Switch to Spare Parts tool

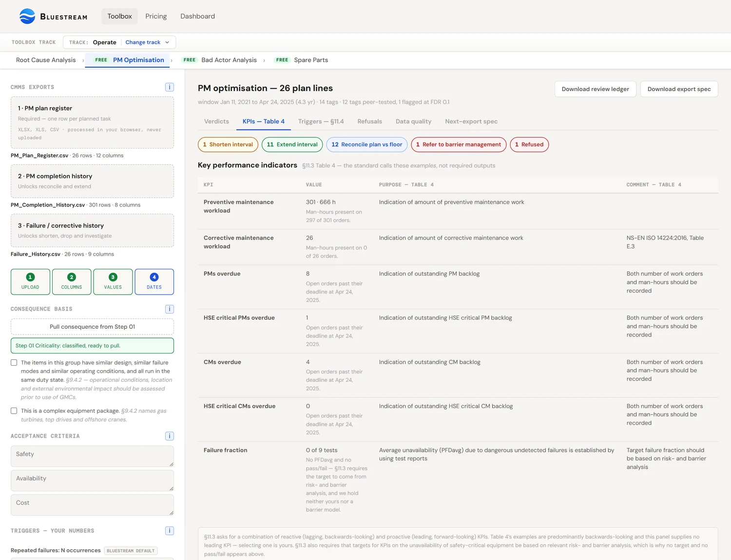coord(301,60)
